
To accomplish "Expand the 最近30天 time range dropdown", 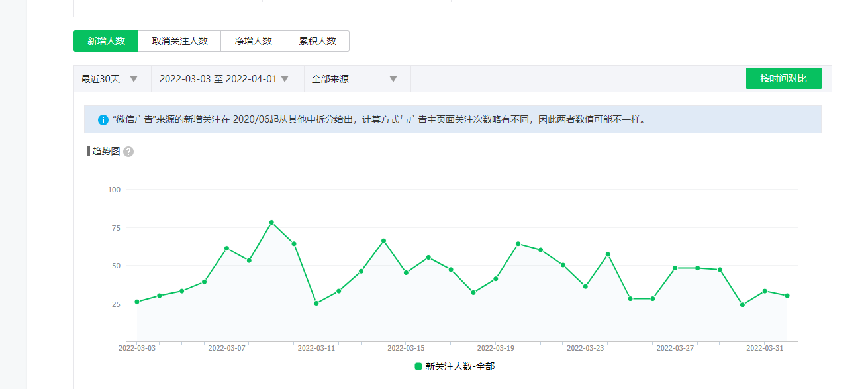I will tap(110, 79).
